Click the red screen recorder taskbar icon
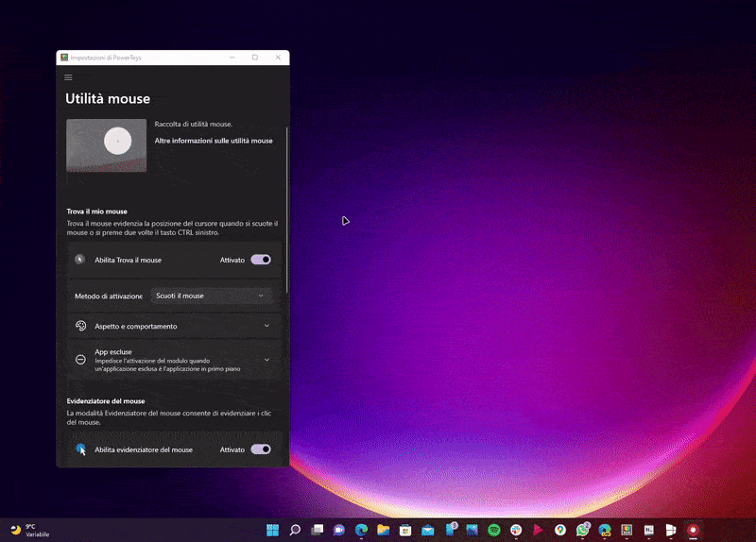The width and height of the screenshot is (756, 542). (x=694, y=531)
